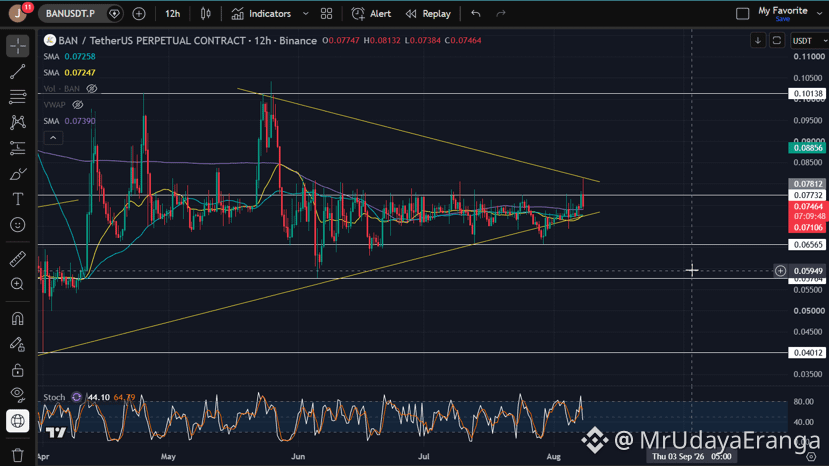
Task: Click the purple Stoch status icon
Action: click(77, 397)
